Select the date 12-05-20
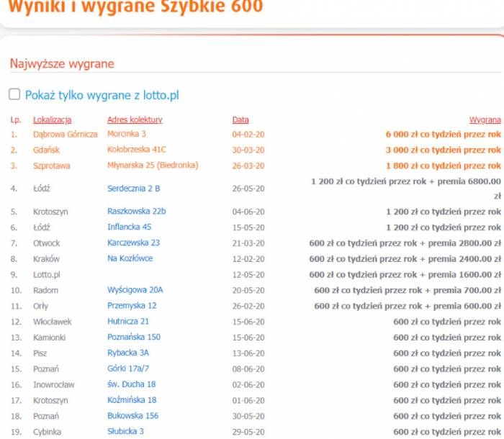 pyautogui.click(x=248, y=275)
